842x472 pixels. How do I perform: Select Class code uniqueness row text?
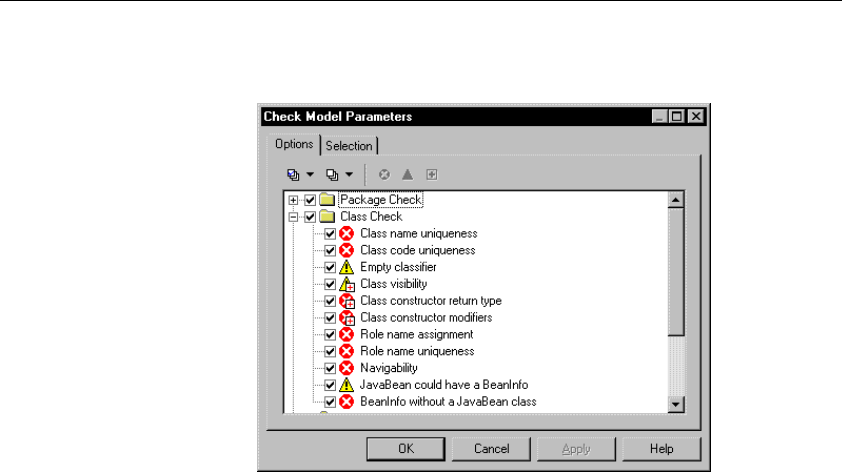click(418, 250)
